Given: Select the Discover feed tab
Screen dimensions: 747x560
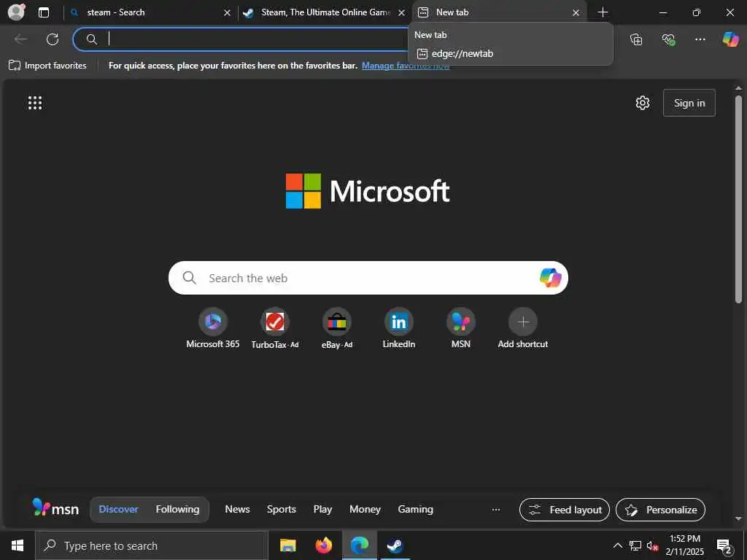Looking at the screenshot, I should point(118,509).
